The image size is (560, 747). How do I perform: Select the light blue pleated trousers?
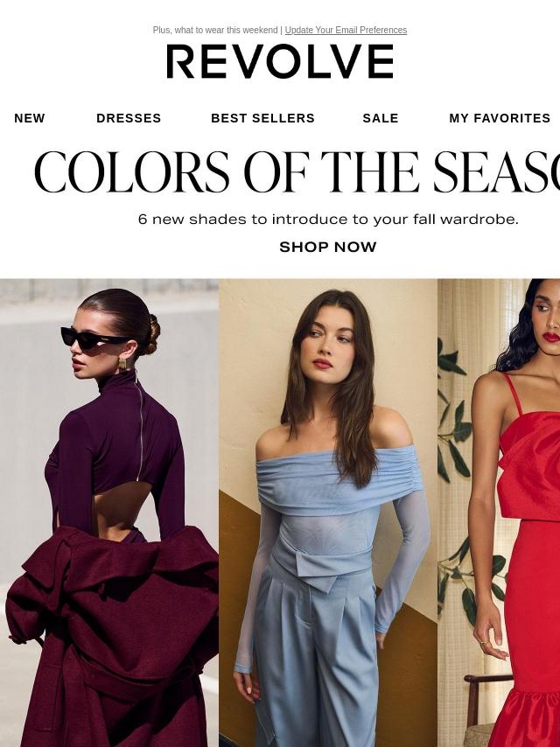(x=314, y=658)
